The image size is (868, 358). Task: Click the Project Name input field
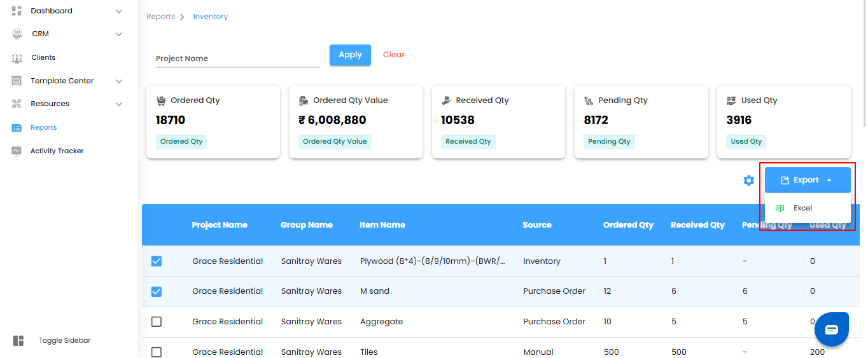(x=237, y=59)
